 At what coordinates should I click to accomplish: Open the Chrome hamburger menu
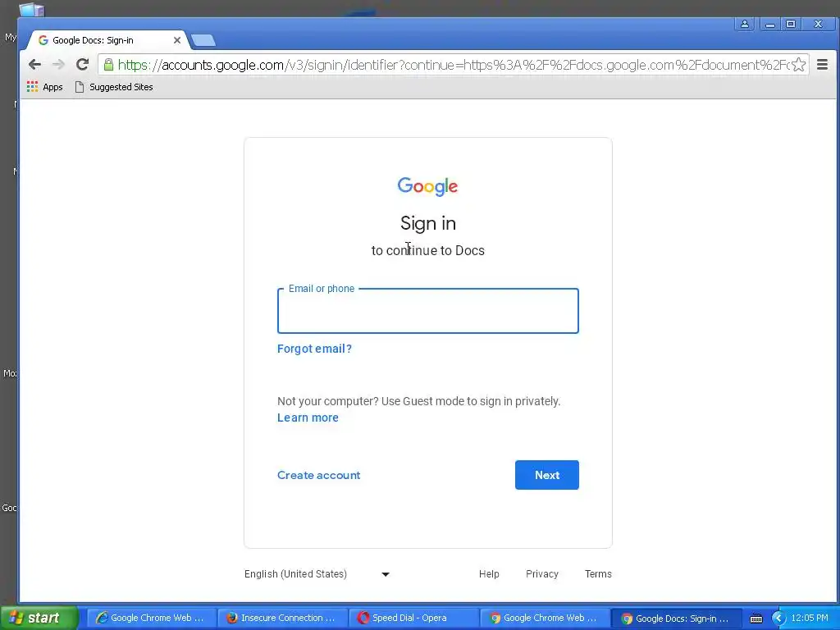click(x=822, y=65)
